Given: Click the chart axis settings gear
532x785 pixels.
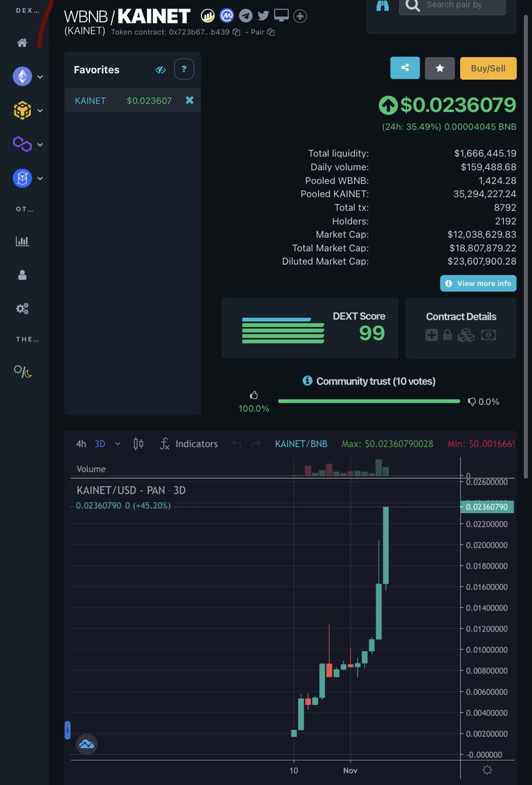Looking at the screenshot, I should tap(487, 770).
